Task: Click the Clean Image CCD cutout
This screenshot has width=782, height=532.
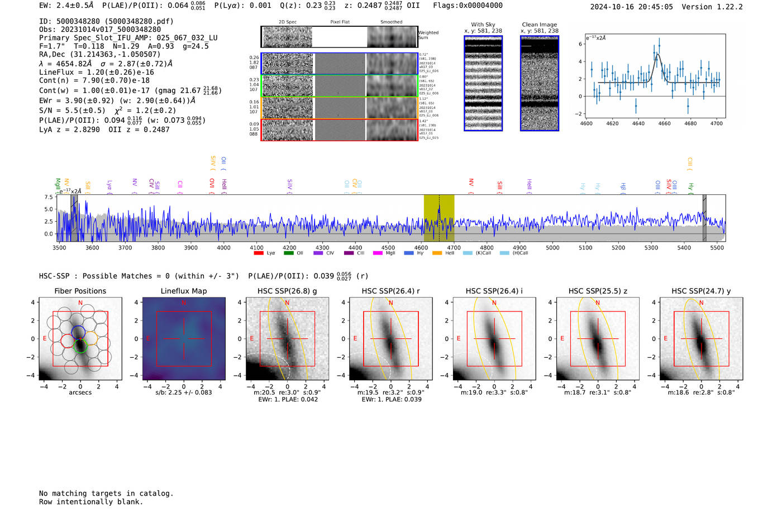Action: pyautogui.click(x=540, y=83)
